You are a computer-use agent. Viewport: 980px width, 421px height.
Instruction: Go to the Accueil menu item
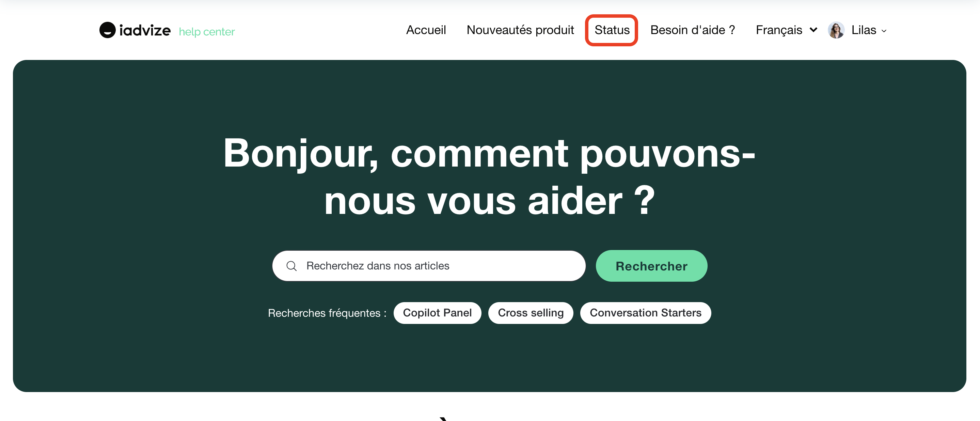[426, 30]
